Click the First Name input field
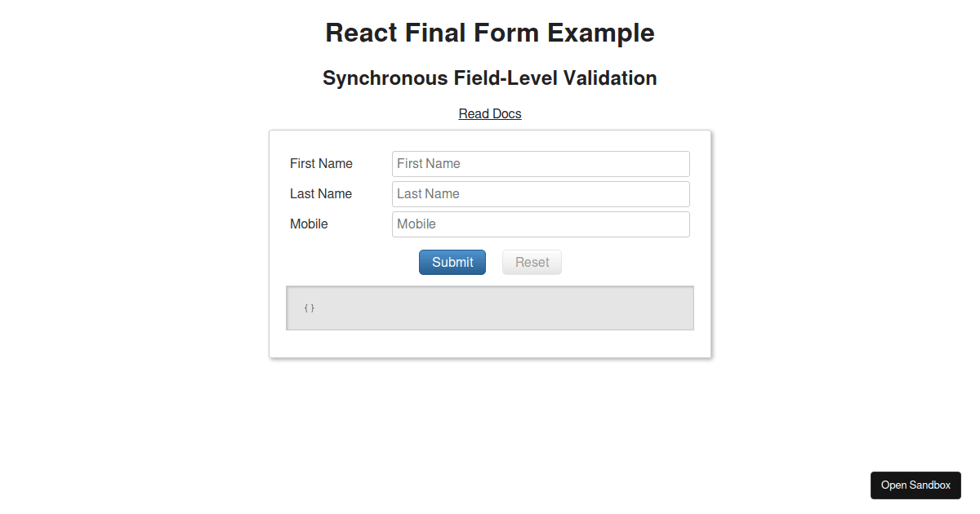The image size is (980, 514). pos(540,163)
